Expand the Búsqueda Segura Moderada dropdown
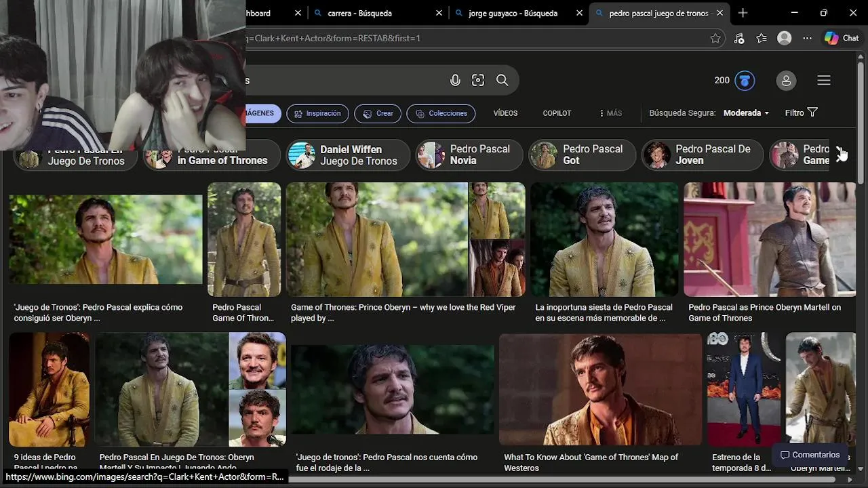 (x=747, y=113)
